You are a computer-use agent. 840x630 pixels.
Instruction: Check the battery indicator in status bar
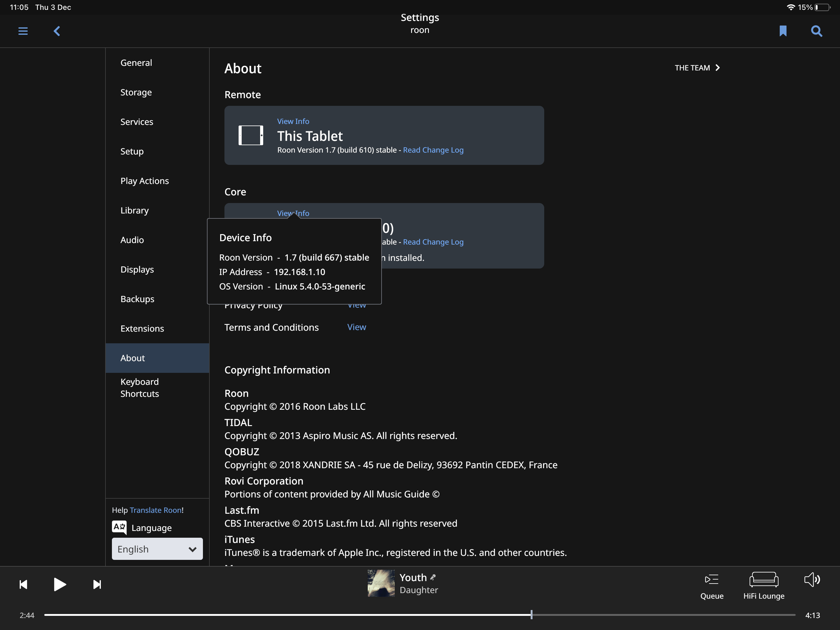click(x=822, y=7)
